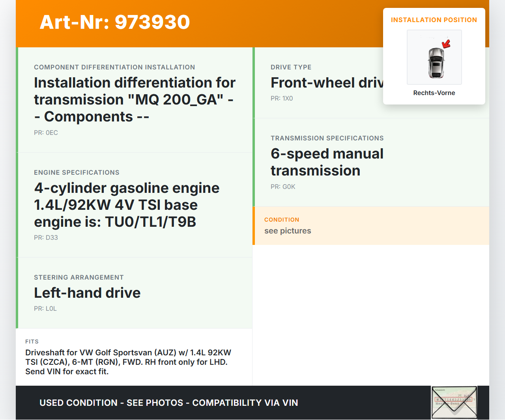
Task: Click the MQ 200_GA transmission installation text
Action: 134,99
